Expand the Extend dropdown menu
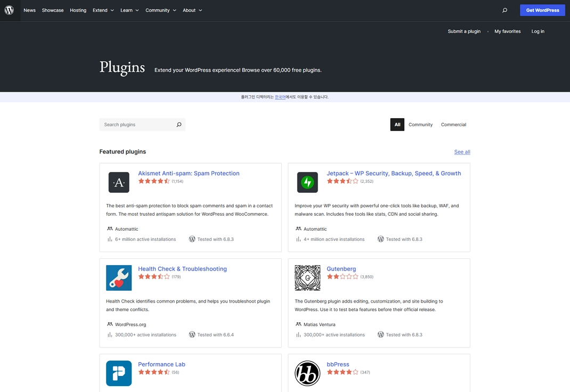The height and width of the screenshot is (392, 570). (x=103, y=10)
